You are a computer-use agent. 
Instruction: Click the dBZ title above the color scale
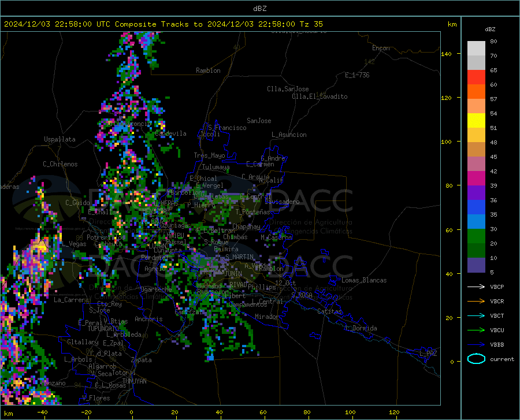point(490,29)
